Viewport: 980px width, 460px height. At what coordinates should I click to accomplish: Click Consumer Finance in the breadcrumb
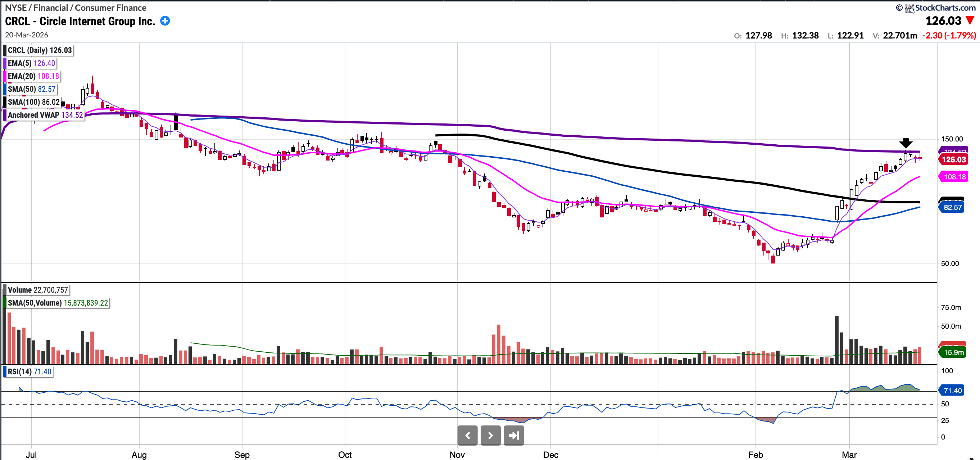tap(110, 8)
